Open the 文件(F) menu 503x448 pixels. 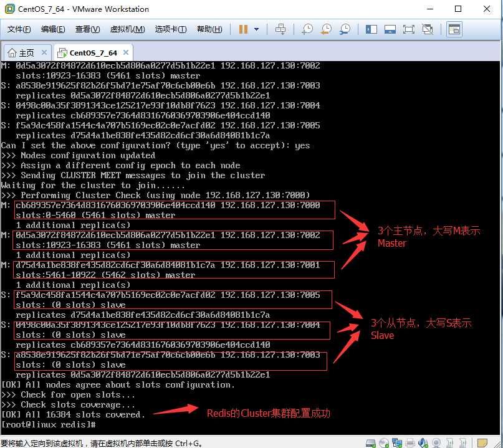point(19,29)
